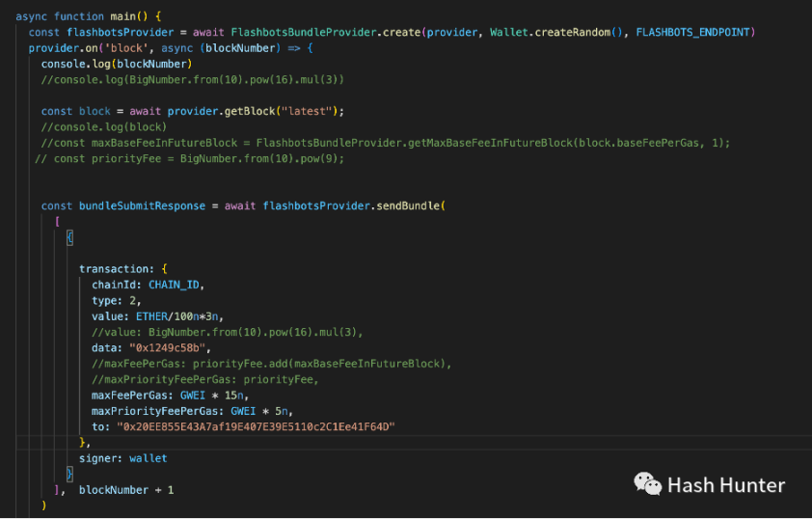Viewport: 812px width, 519px height.
Task: Click the Hash Hunter watermark text
Action: tap(726, 485)
